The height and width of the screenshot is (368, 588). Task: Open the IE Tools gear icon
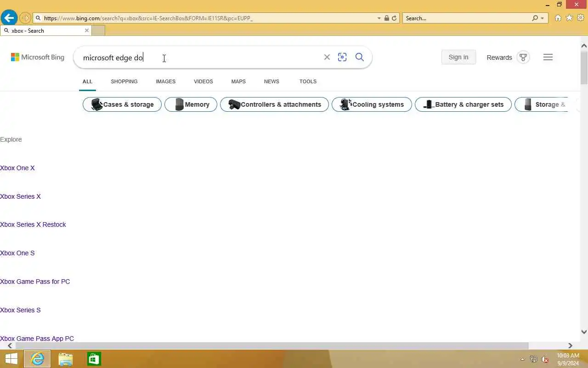[581, 18]
